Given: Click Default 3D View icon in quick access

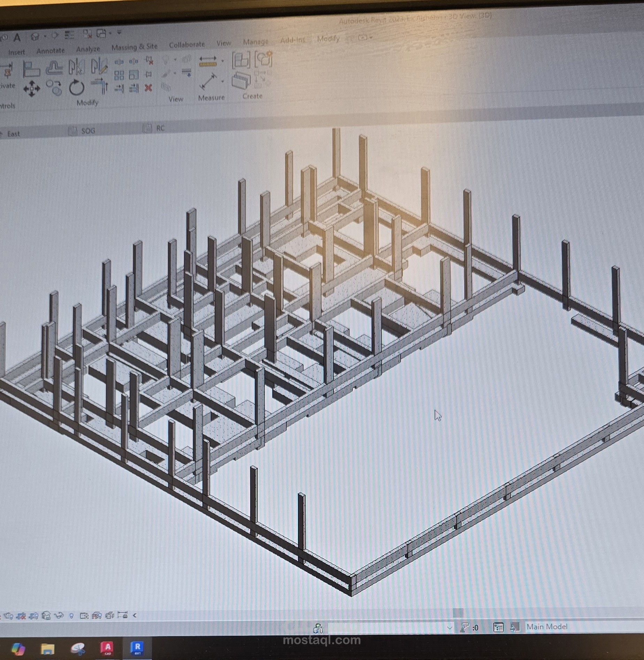Looking at the screenshot, I should (35, 37).
